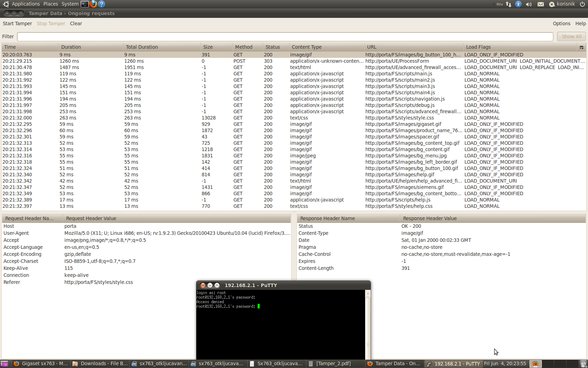Open the volume control speaker icon
This screenshot has height=368, width=588.
[528, 4]
